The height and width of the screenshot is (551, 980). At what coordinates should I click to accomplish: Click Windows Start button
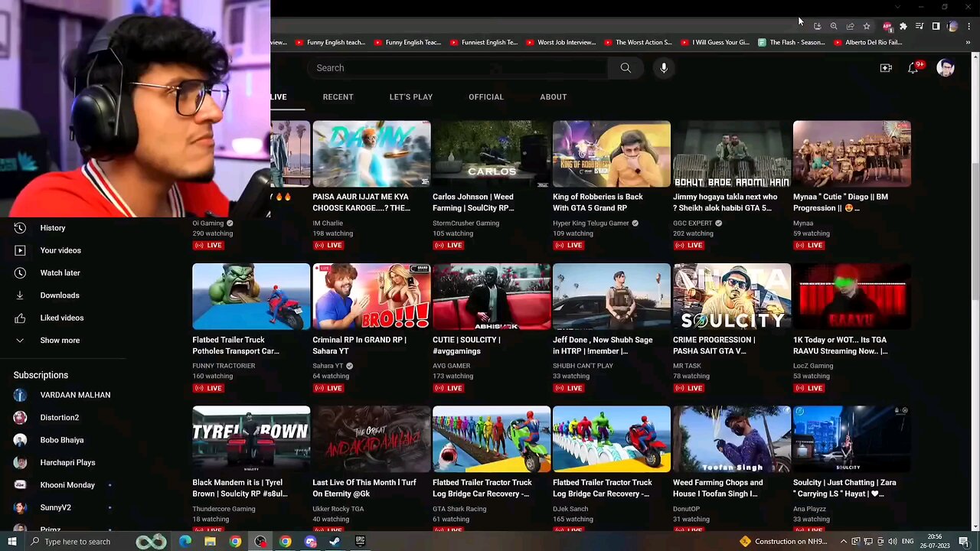tap(11, 542)
